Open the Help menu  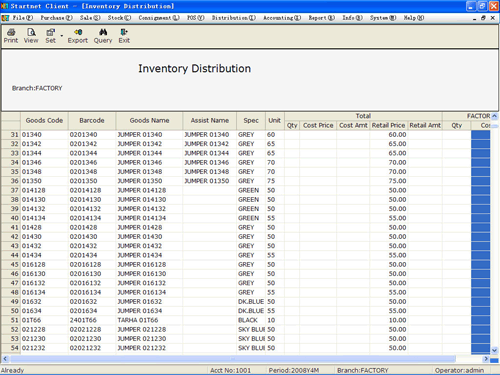tap(414, 18)
